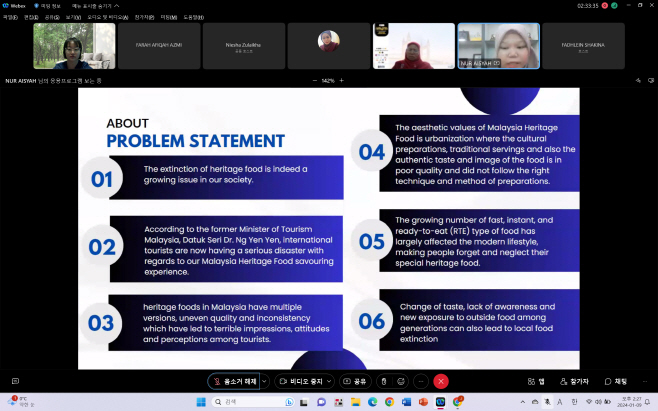Open the raise hand icon in meeting controls

coord(384,381)
